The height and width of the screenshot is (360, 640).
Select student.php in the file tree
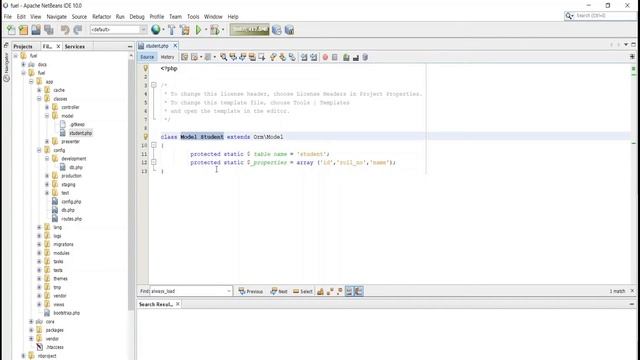[80, 133]
